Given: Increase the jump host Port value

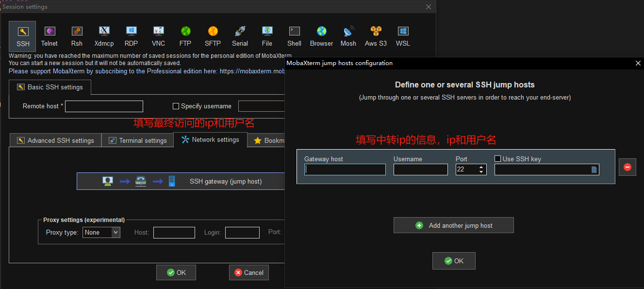Looking at the screenshot, I should pyautogui.click(x=481, y=167).
